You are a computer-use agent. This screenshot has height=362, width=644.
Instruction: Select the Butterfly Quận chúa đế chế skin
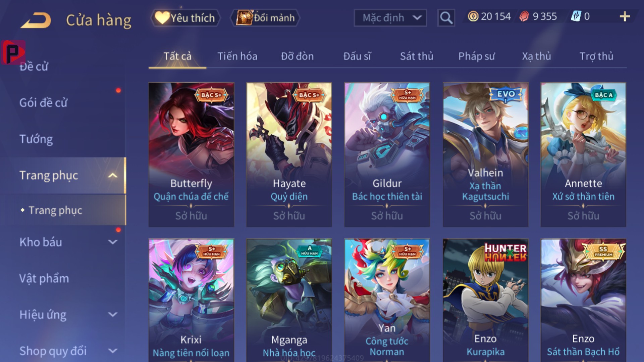[191, 155]
